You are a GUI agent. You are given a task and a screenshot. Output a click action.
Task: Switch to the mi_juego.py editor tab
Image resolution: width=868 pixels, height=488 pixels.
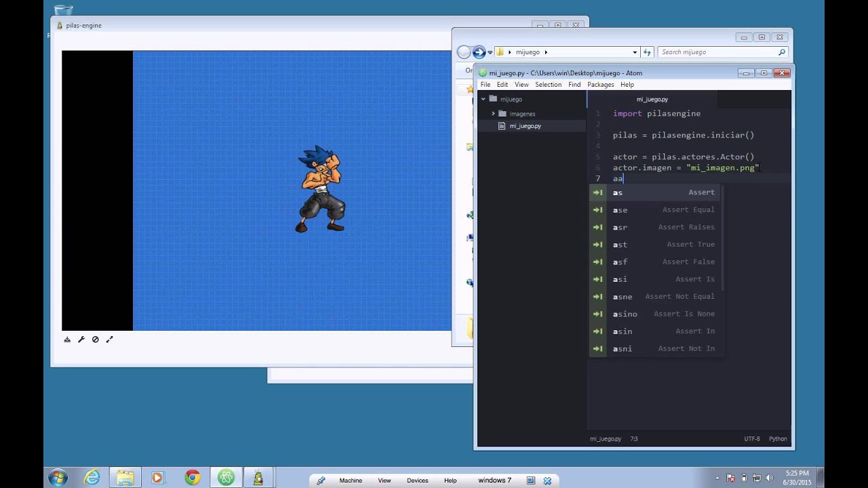pos(652,99)
